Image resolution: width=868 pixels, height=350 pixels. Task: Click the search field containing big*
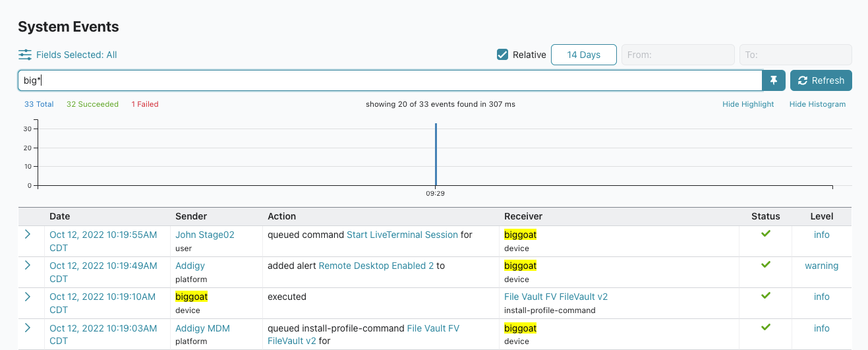390,80
